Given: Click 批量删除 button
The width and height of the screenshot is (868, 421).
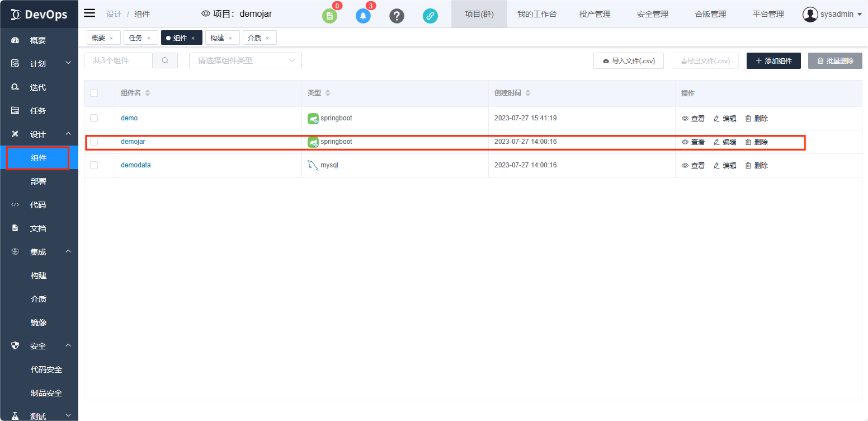Looking at the screenshot, I should tap(835, 61).
